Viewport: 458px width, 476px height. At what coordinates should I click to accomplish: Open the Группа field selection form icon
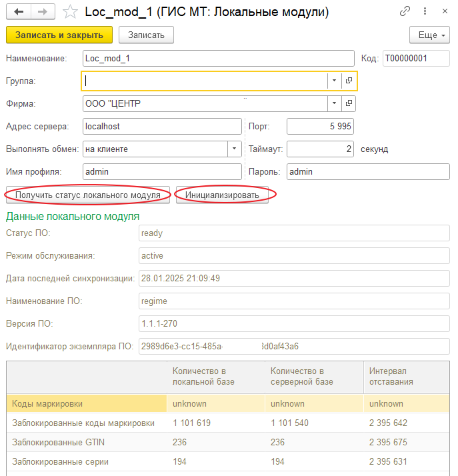(x=348, y=81)
